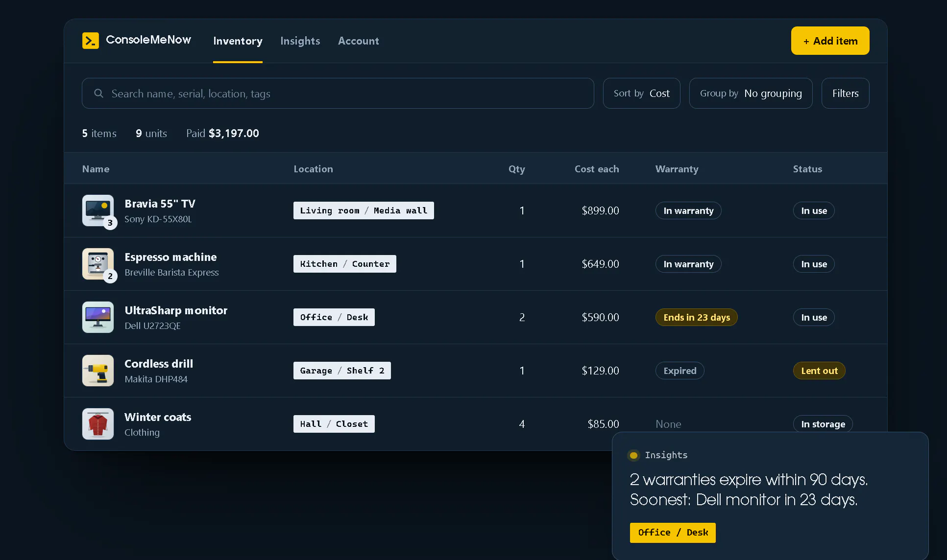Sort by the Warranty column header
Screen dimensions: 947x560
click(x=677, y=169)
